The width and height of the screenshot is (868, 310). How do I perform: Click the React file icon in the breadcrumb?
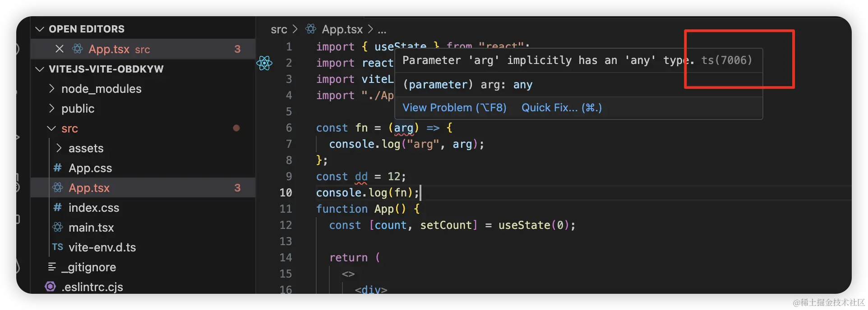click(311, 29)
